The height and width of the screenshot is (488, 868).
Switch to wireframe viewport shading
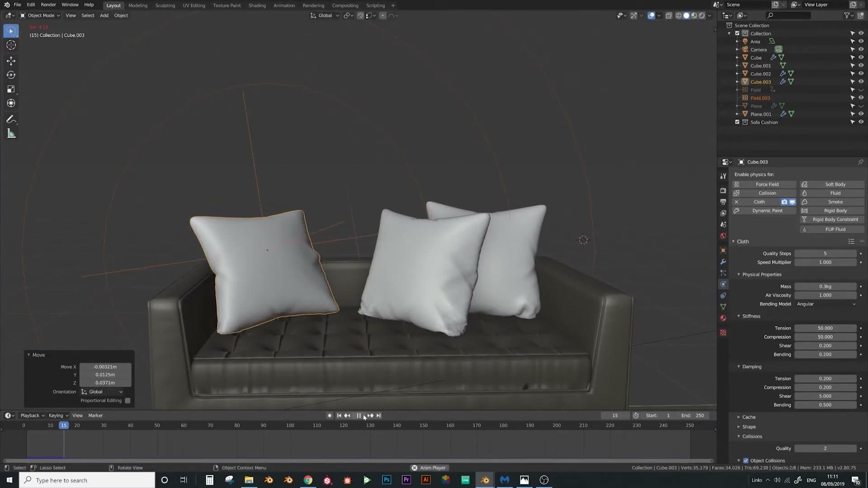679,15
